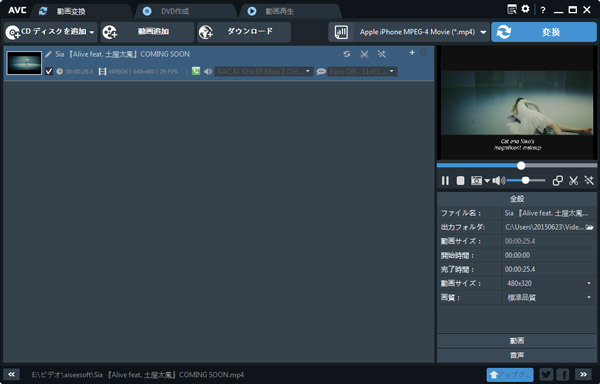Expand the snapshot options arrow
The image size is (600, 384).
[x=487, y=181]
